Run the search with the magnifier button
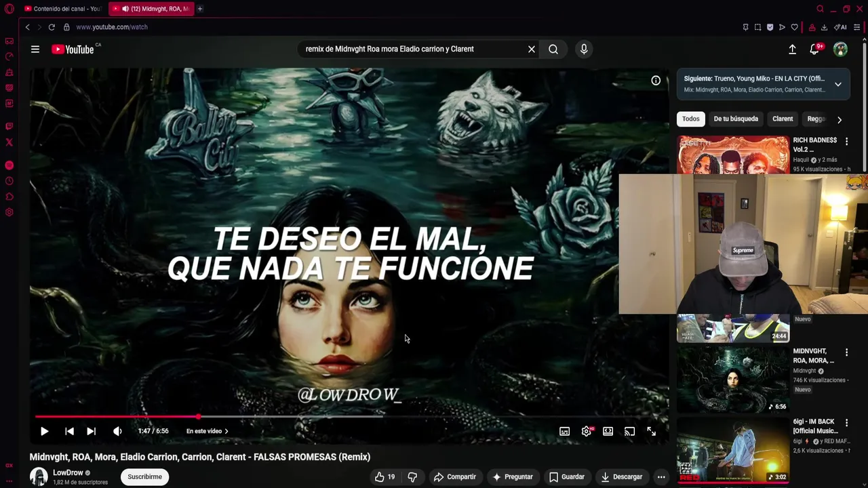The width and height of the screenshot is (868, 488). (x=553, y=49)
